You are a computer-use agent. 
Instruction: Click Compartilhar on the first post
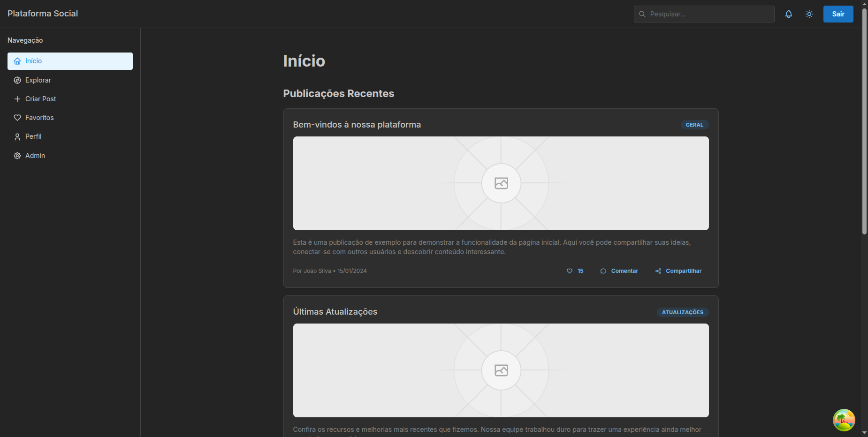coord(678,271)
